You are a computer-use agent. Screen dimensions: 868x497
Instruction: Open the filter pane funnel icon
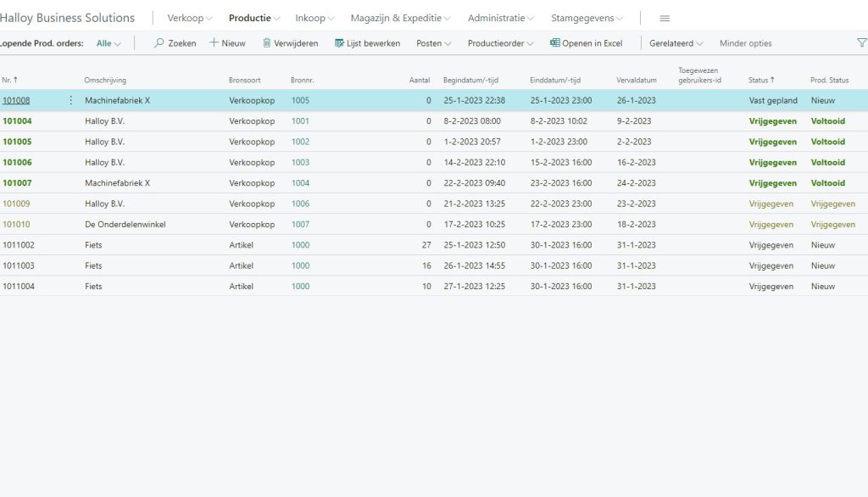861,43
